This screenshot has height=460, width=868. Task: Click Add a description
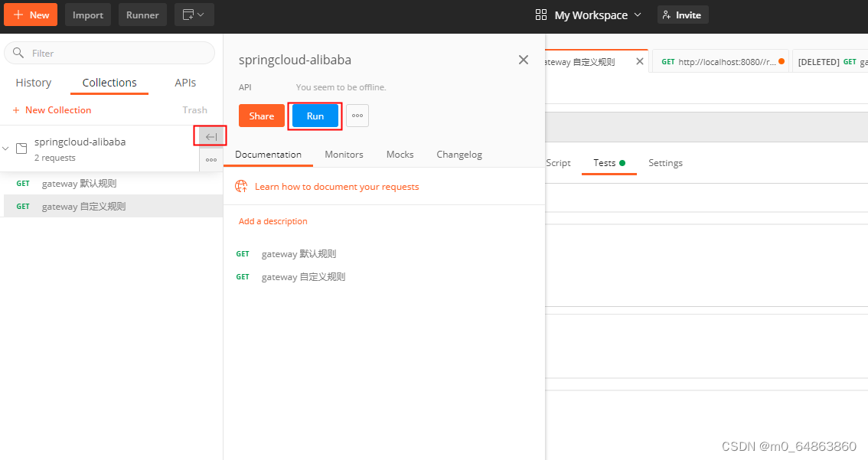click(x=273, y=221)
